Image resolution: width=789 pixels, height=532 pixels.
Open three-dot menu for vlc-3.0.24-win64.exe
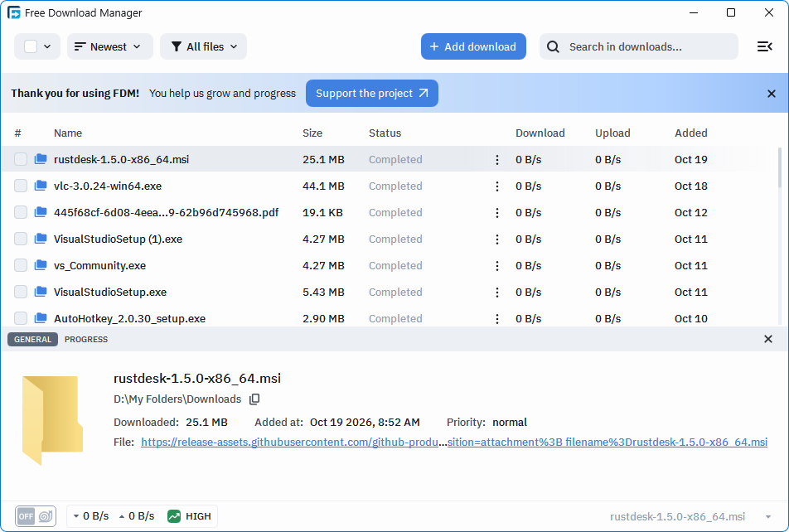coord(497,186)
